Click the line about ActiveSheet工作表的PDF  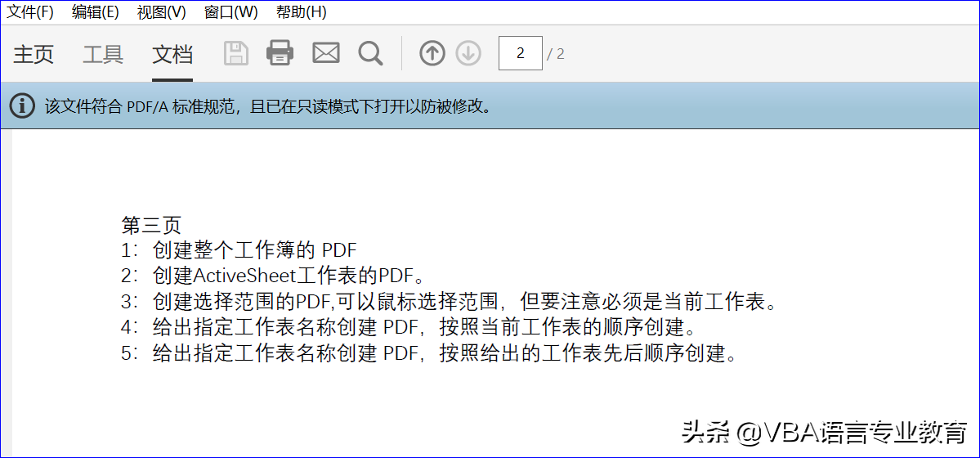[272, 276]
